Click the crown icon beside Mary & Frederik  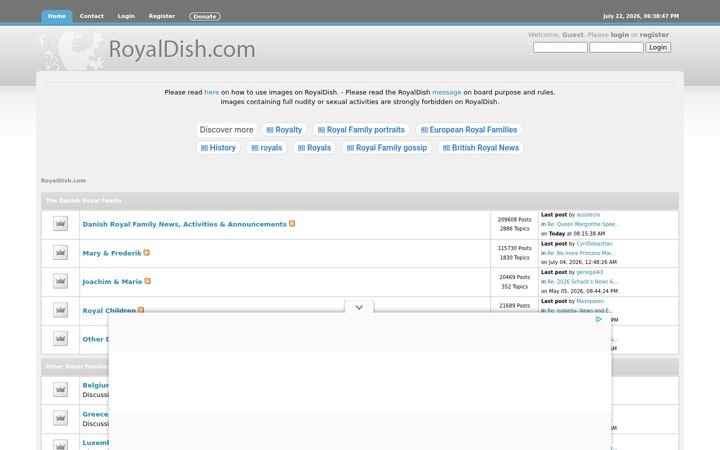point(60,253)
